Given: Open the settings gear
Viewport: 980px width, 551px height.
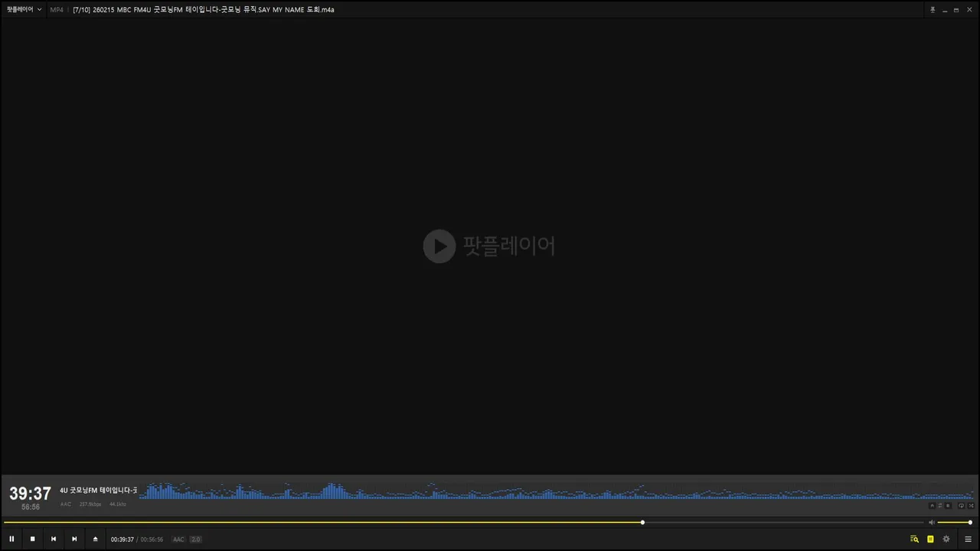Looking at the screenshot, I should (946, 539).
